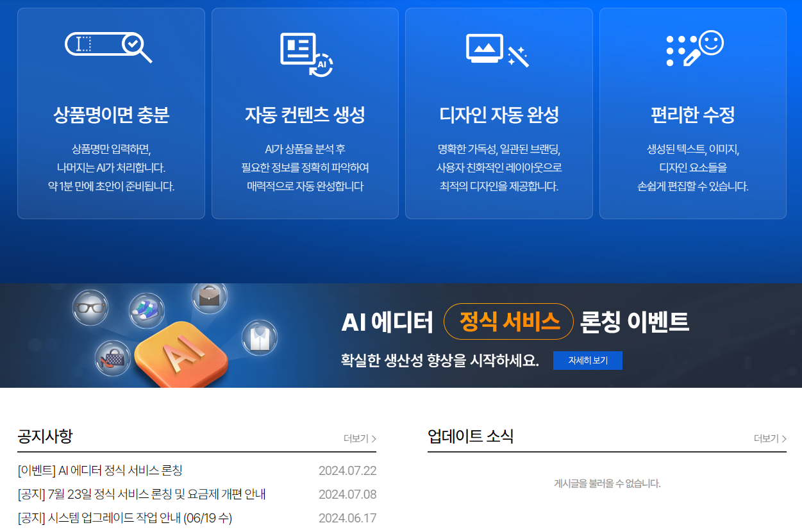
Task: Select the 상품명이면 충분 feature card
Action: click(x=111, y=113)
